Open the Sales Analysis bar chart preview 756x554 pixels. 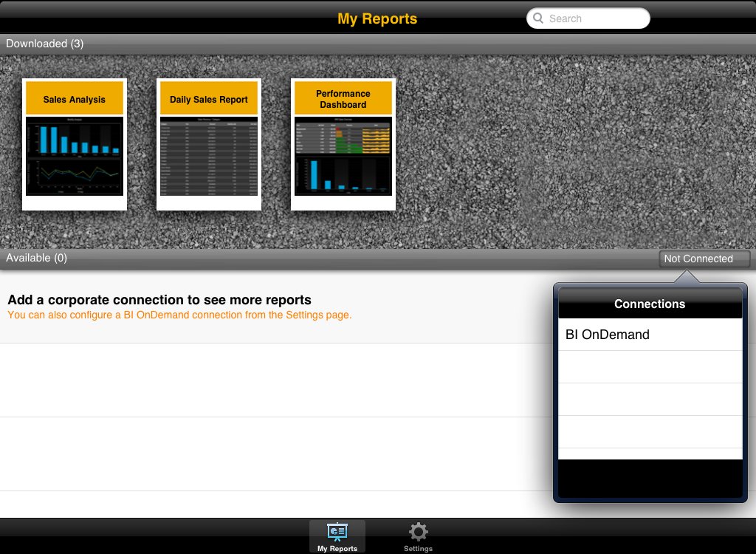pyautogui.click(x=74, y=138)
